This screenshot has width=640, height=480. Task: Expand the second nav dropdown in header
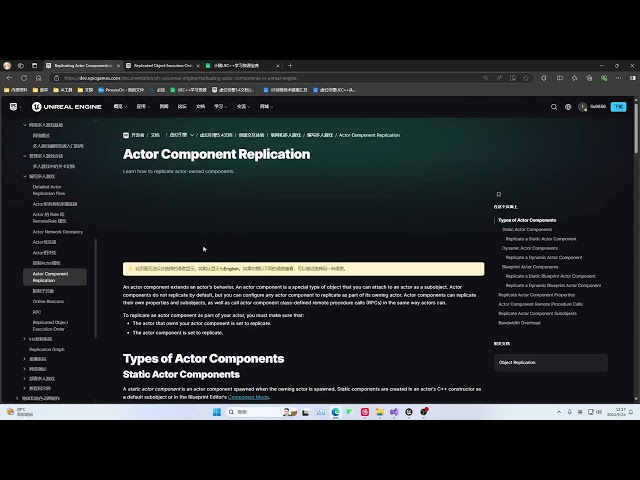pyautogui.click(x=143, y=107)
